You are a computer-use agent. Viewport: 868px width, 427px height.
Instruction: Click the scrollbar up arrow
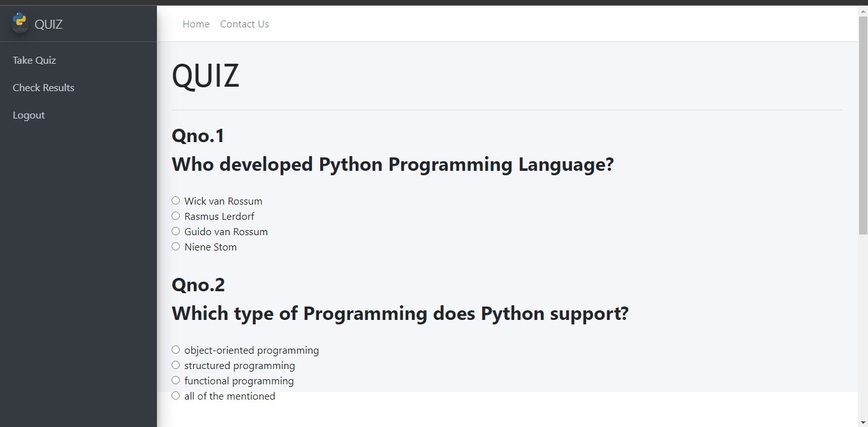click(863, 11)
